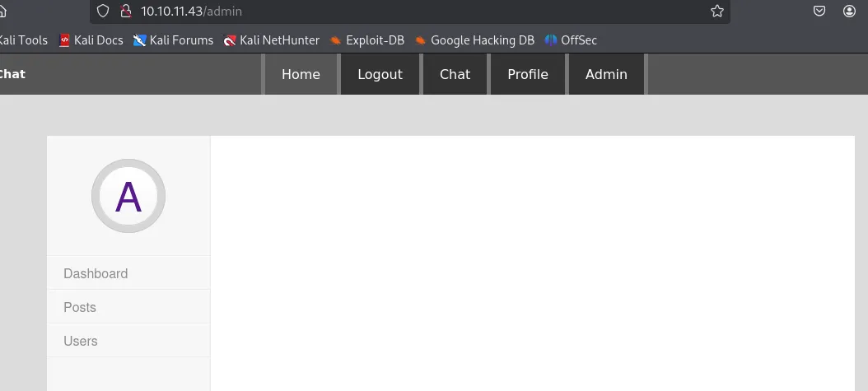868x391 pixels.
Task: Click the address bar showing 10.10.11.43/admin
Action: [409, 11]
